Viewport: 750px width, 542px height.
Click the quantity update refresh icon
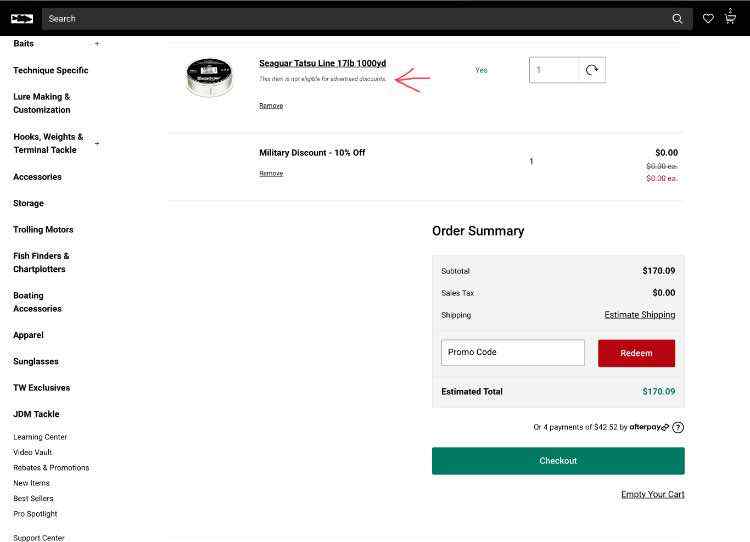pyautogui.click(x=592, y=70)
